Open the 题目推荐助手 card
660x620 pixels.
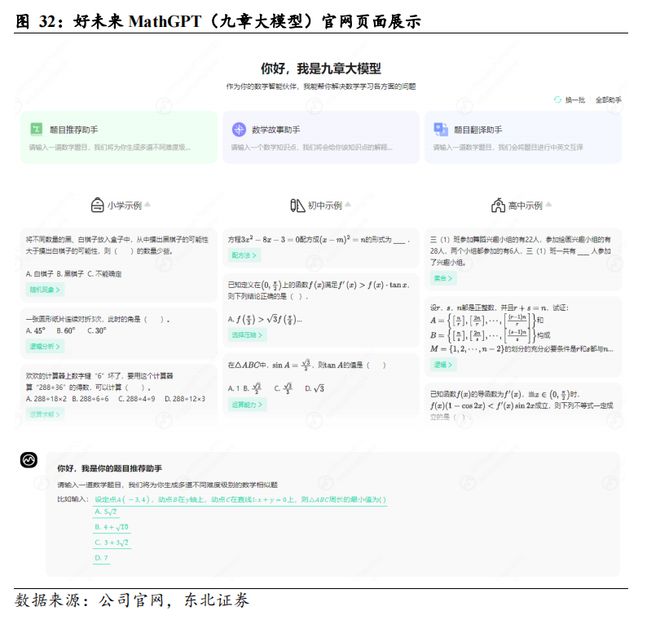tap(119, 137)
